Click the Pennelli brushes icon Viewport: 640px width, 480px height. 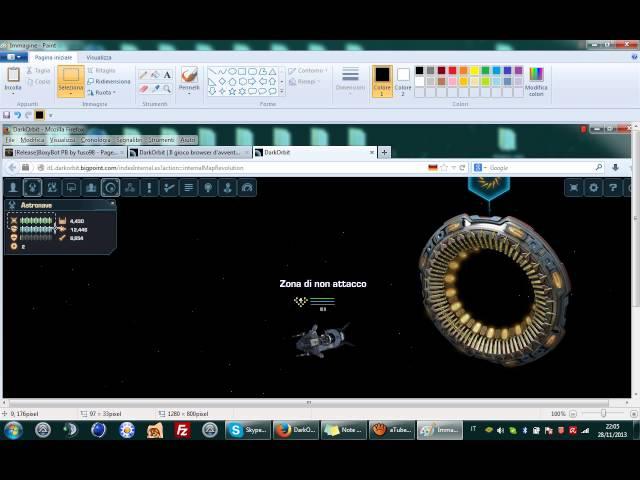pyautogui.click(x=189, y=75)
